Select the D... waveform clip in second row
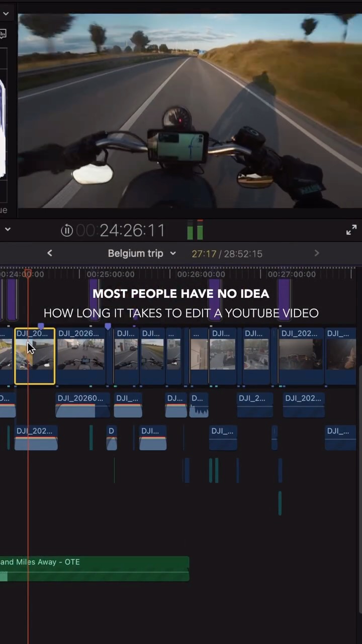362x644 pixels. [199, 406]
